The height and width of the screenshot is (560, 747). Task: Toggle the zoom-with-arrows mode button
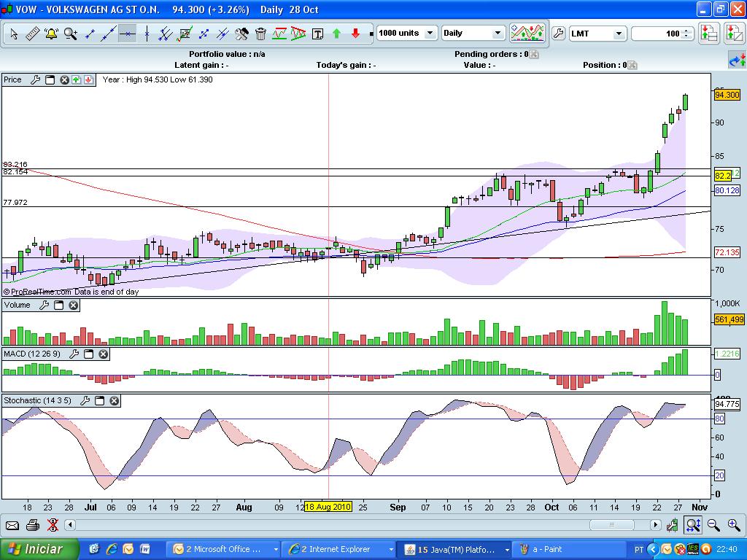(x=693, y=525)
